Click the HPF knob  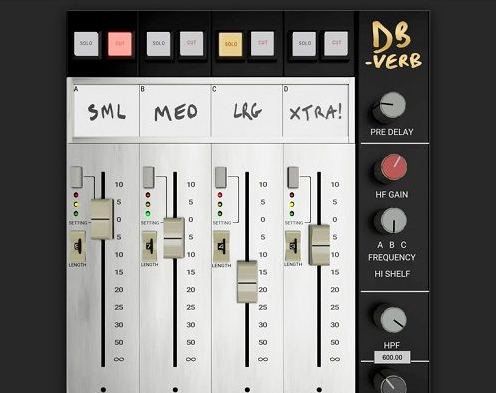click(x=390, y=318)
